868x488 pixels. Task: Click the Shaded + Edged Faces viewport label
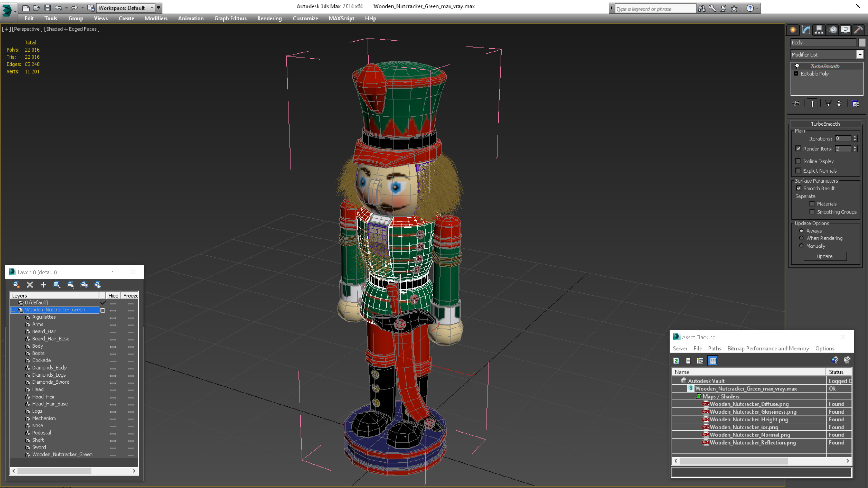pos(72,29)
